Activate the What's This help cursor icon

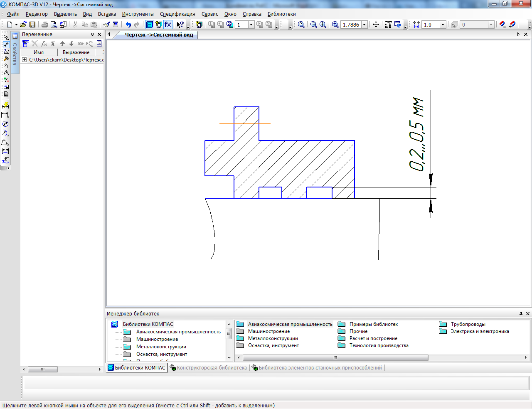pyautogui.click(x=180, y=25)
